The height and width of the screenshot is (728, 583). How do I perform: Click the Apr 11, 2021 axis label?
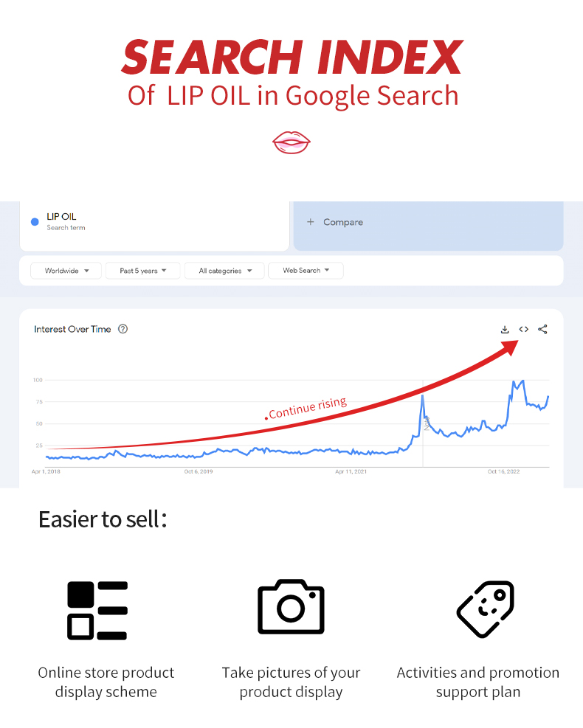(351, 471)
